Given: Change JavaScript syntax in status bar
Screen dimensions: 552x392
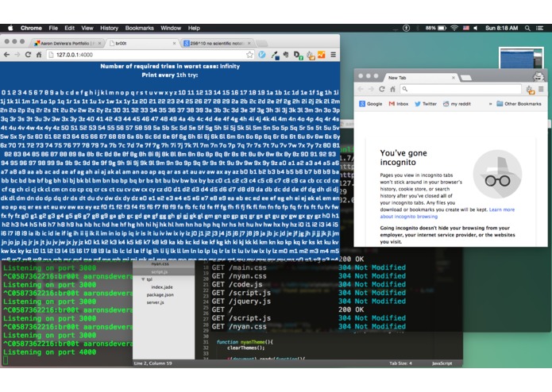Looking at the screenshot, I should tap(442, 363).
